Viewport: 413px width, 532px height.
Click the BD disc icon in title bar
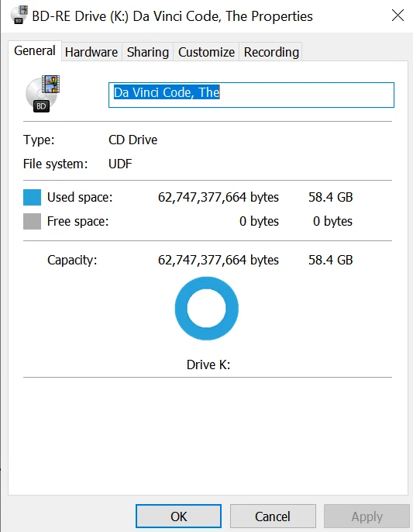click(x=19, y=15)
